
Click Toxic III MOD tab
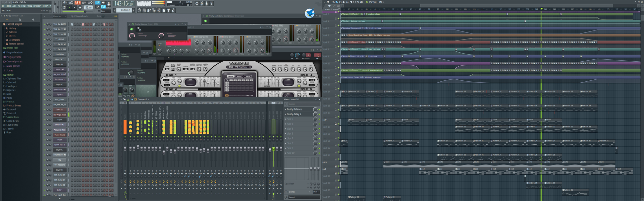[231, 76]
